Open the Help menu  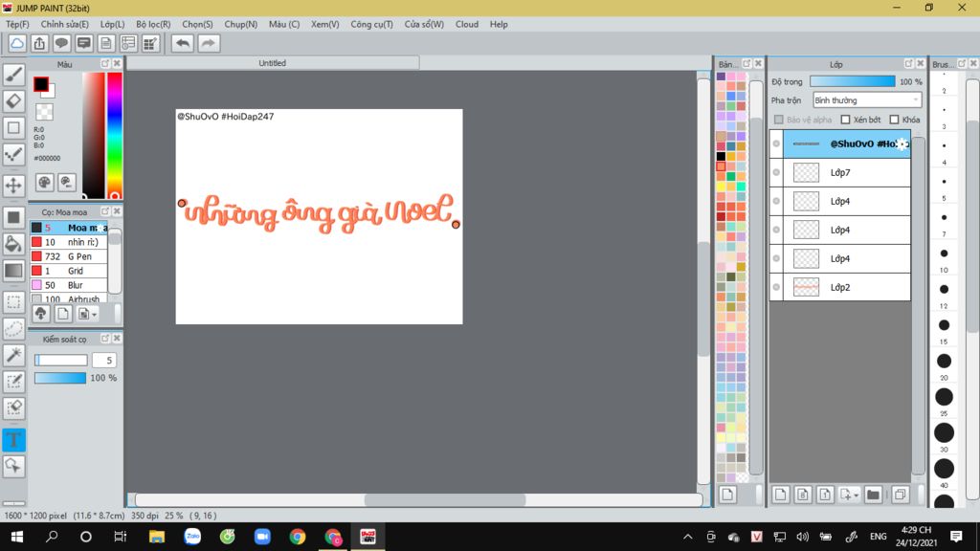[x=499, y=24]
